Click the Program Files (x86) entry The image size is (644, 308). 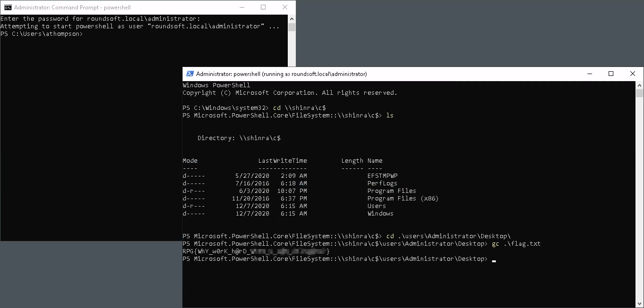click(402, 199)
